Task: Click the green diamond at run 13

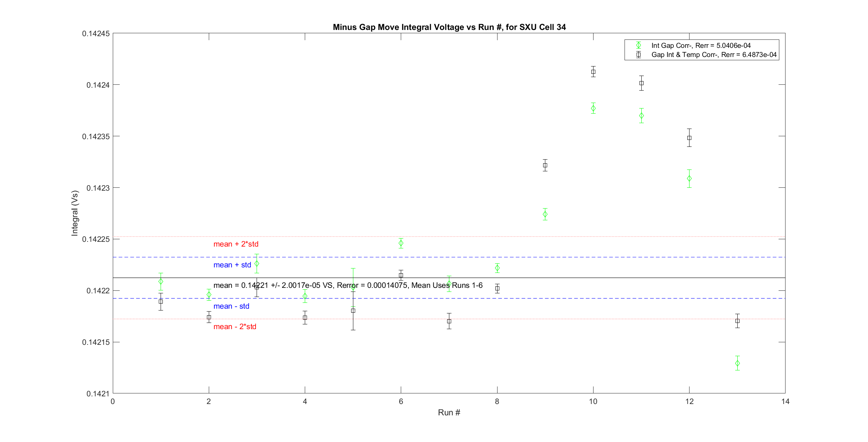Action: pyautogui.click(x=737, y=363)
